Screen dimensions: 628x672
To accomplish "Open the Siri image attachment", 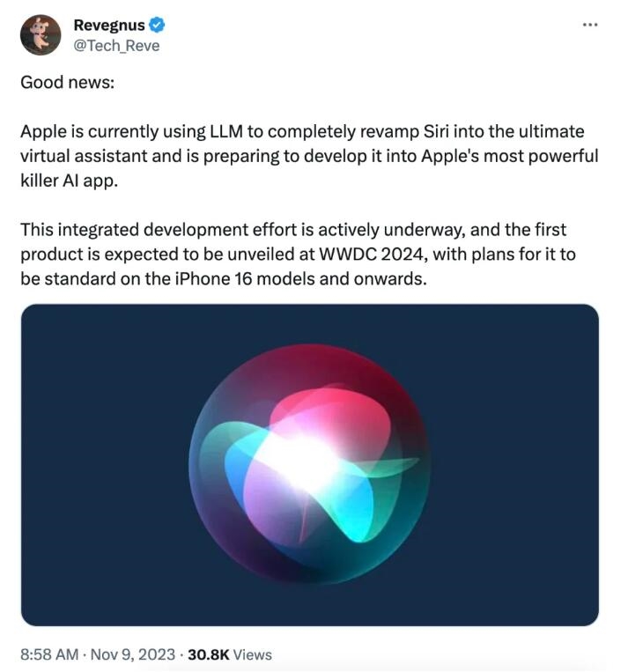I will [309, 464].
